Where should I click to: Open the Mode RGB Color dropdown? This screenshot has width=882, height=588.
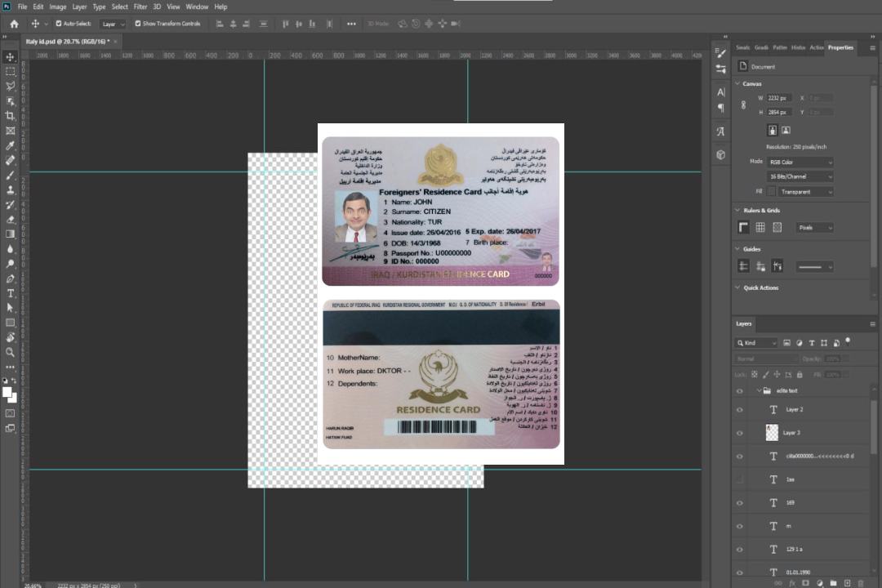pyautogui.click(x=800, y=162)
